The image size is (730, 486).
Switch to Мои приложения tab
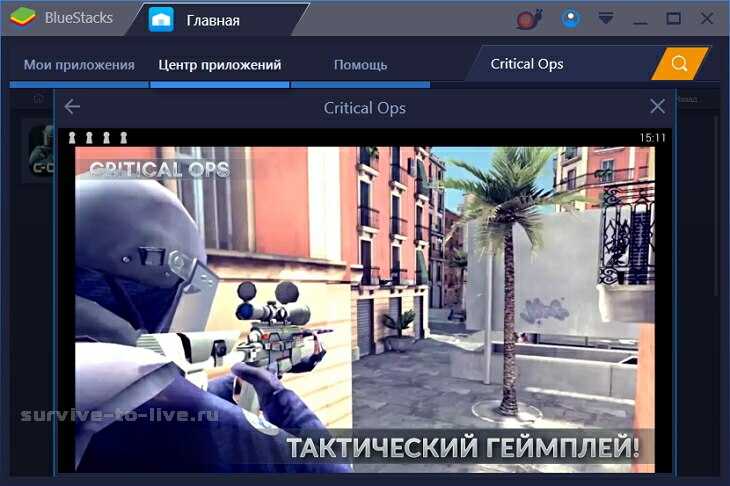click(x=79, y=65)
